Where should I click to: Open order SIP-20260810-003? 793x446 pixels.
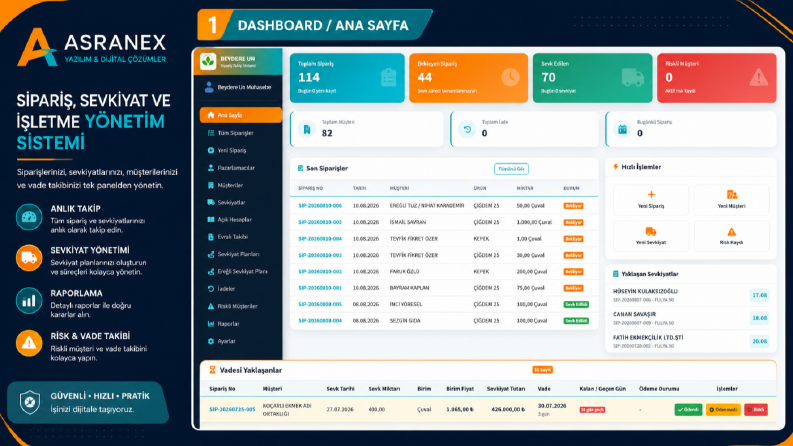[x=320, y=255]
